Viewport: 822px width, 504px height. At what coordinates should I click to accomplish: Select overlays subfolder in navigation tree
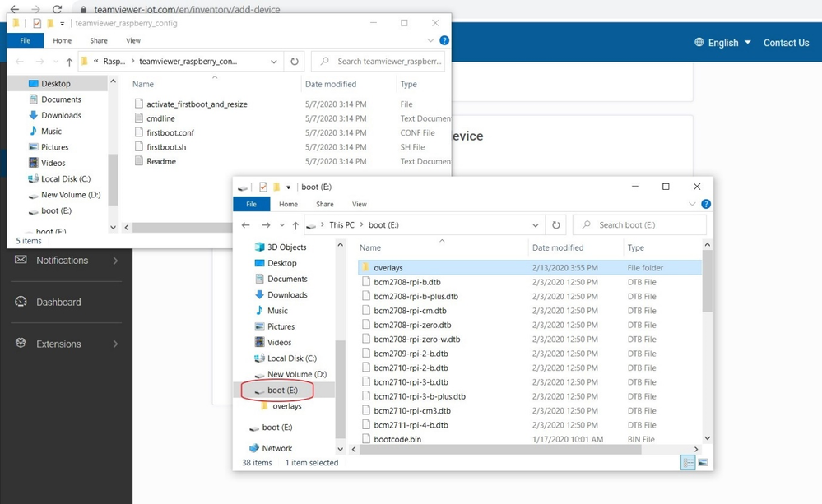tap(287, 406)
